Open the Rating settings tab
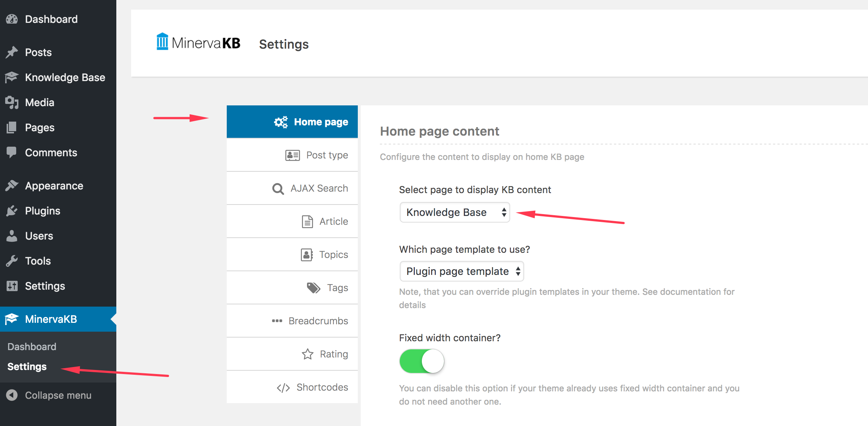The image size is (868, 426). point(292,354)
